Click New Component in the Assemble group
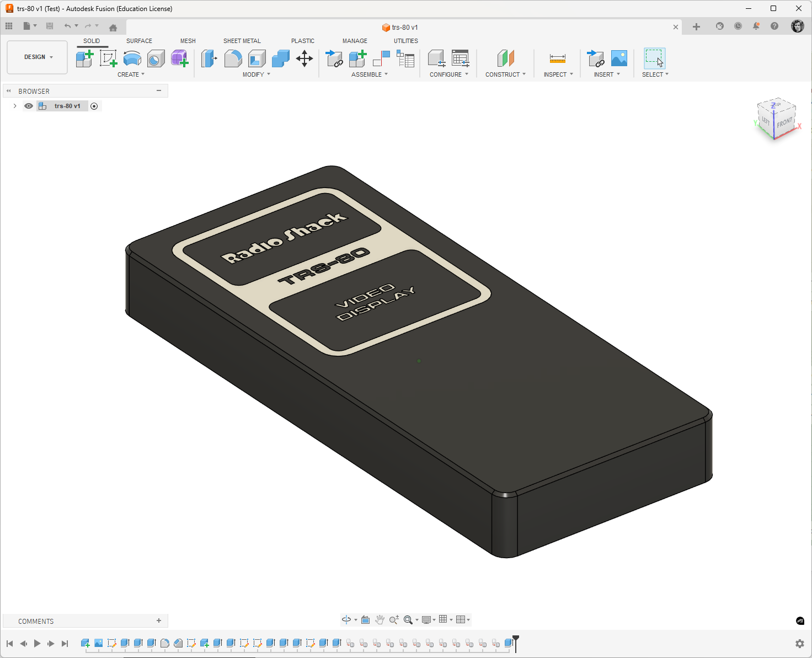This screenshot has height=658, width=812. [x=358, y=58]
